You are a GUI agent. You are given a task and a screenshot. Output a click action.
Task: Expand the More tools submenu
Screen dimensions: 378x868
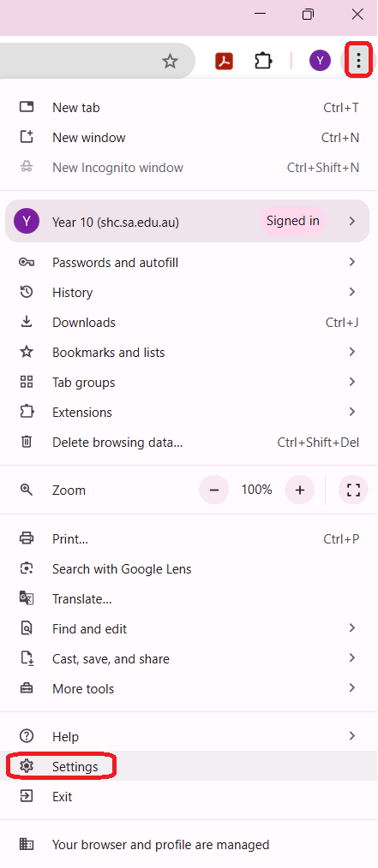[x=189, y=688]
